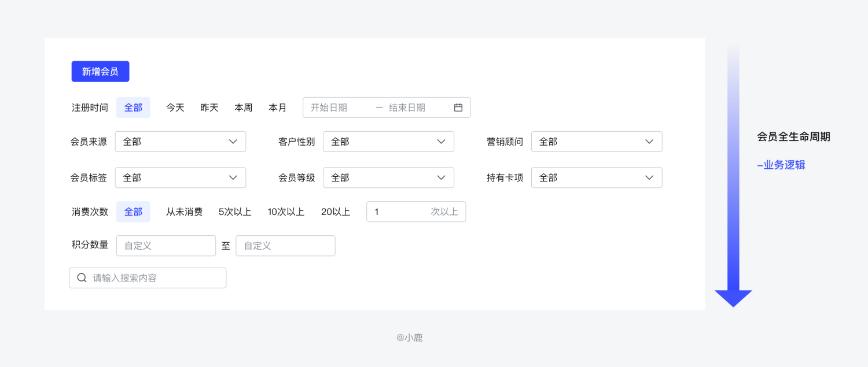Choose 从未消费 consumption filter
The width and height of the screenshot is (868, 367).
[x=185, y=212]
